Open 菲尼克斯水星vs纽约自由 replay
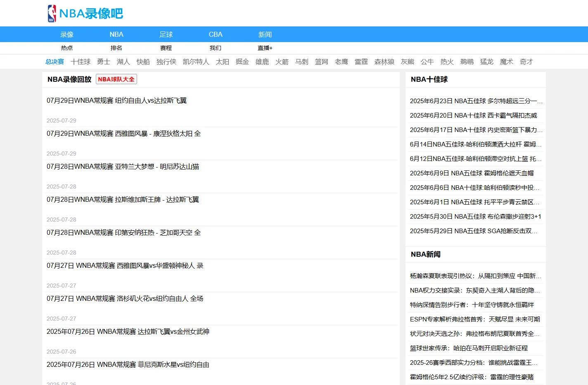Viewport: 588px width, 385px height. click(x=128, y=365)
